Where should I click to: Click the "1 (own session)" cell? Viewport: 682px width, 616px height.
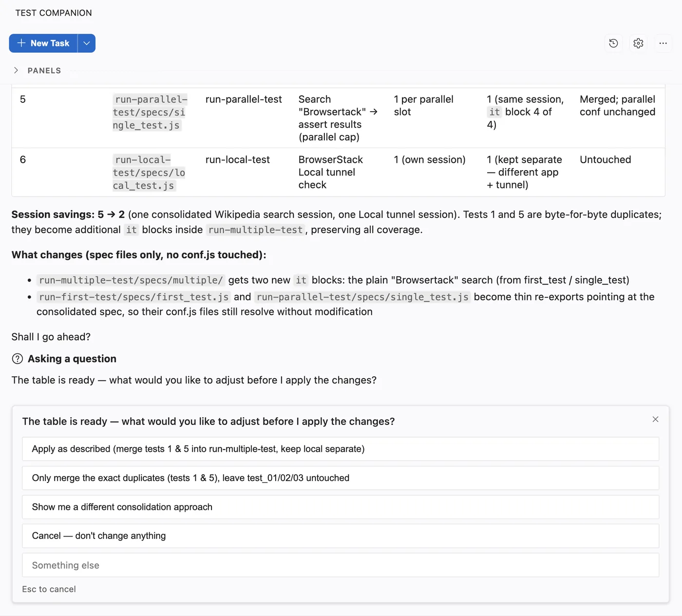click(x=430, y=160)
